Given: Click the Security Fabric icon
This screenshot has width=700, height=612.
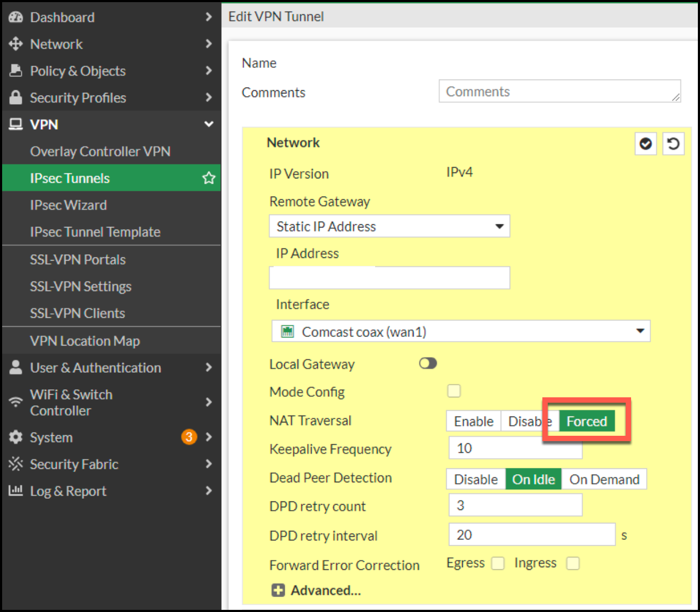Looking at the screenshot, I should (x=16, y=464).
